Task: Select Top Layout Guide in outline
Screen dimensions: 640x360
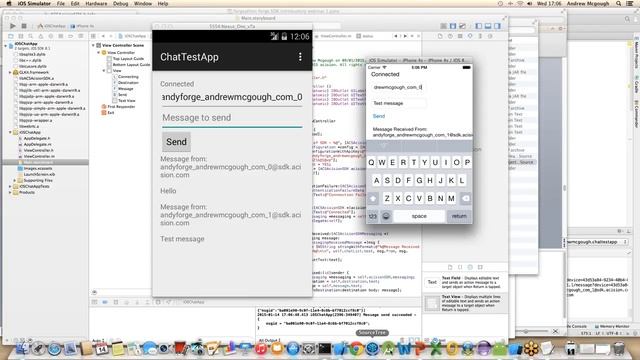Action: (x=128, y=59)
